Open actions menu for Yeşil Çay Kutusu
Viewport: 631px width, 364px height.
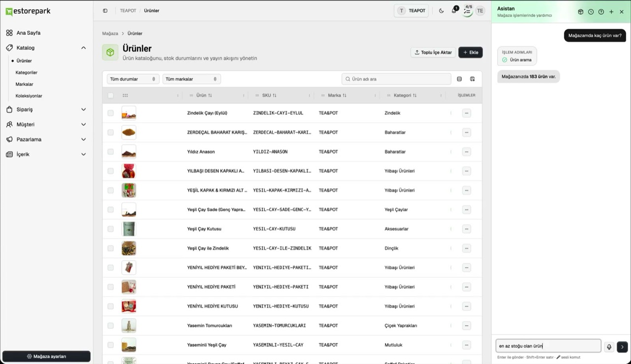pos(466,229)
